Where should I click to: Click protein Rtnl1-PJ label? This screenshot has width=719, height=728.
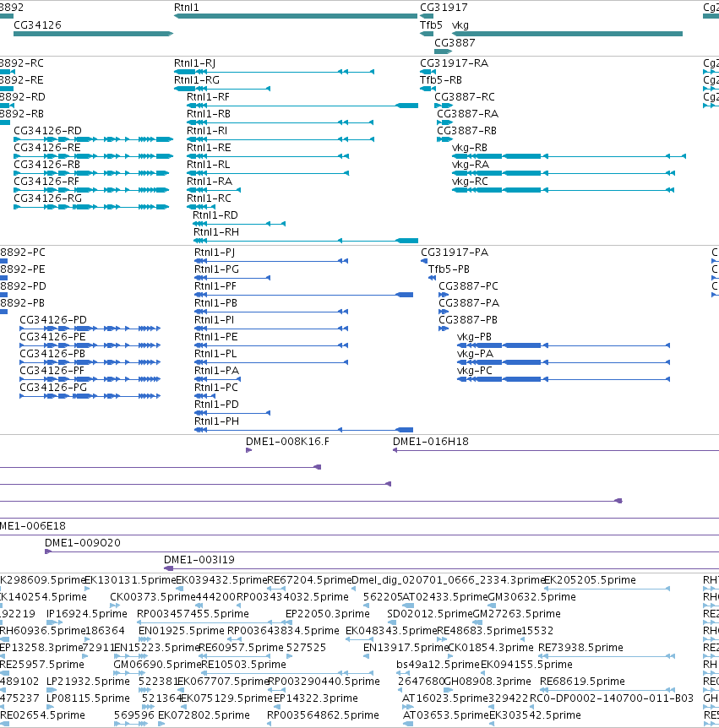[215, 253]
